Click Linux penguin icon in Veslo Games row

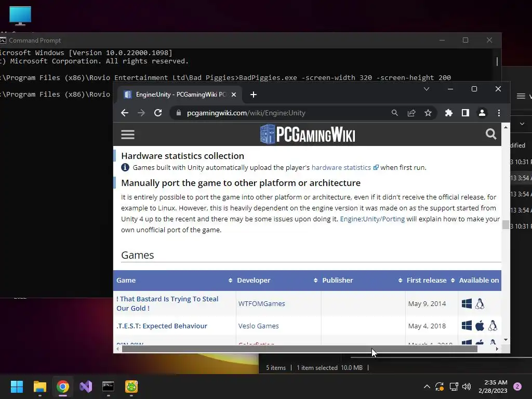(493, 326)
